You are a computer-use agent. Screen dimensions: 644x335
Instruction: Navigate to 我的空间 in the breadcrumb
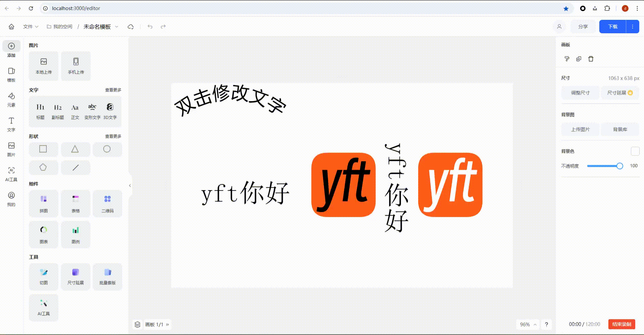tap(62, 27)
